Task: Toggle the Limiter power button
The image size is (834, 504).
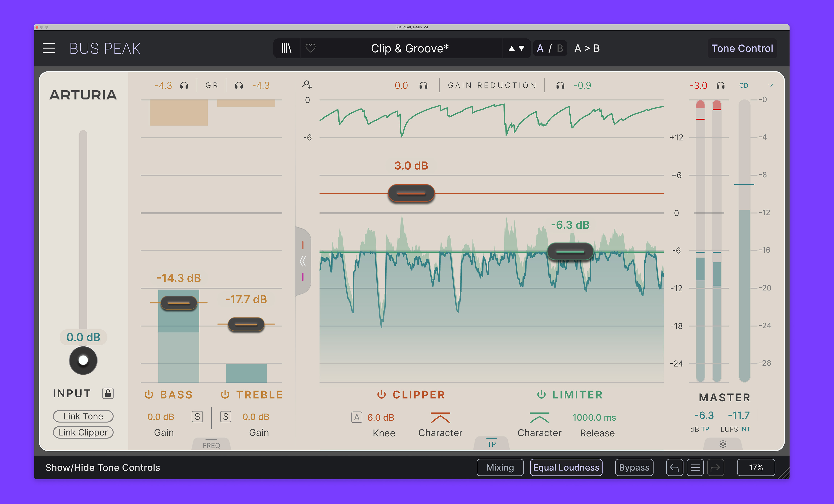Action: click(541, 395)
